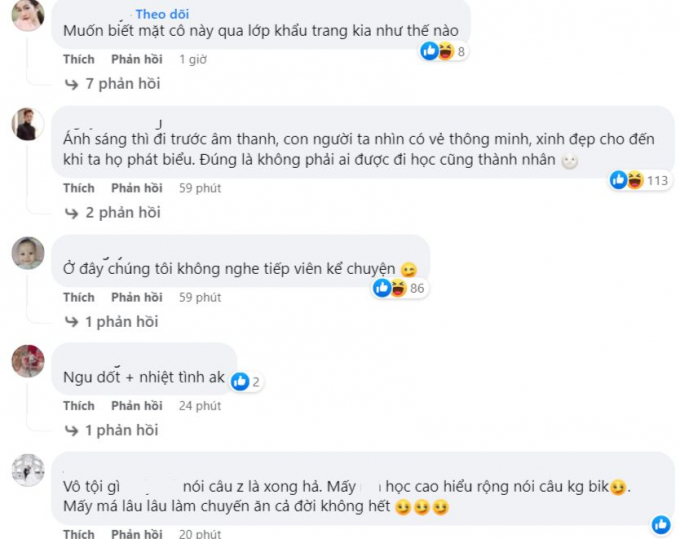The height and width of the screenshot is (539, 680).
Task: Click the Theo dõi follow link
Action: point(162,14)
